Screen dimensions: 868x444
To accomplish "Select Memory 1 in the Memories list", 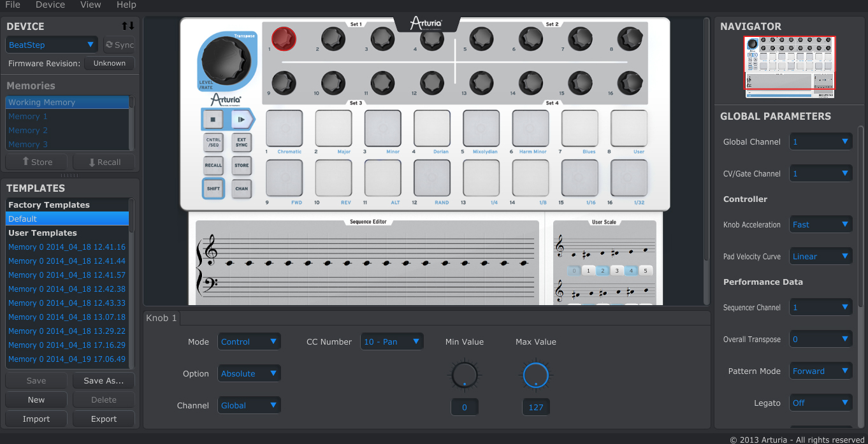I will coord(28,116).
